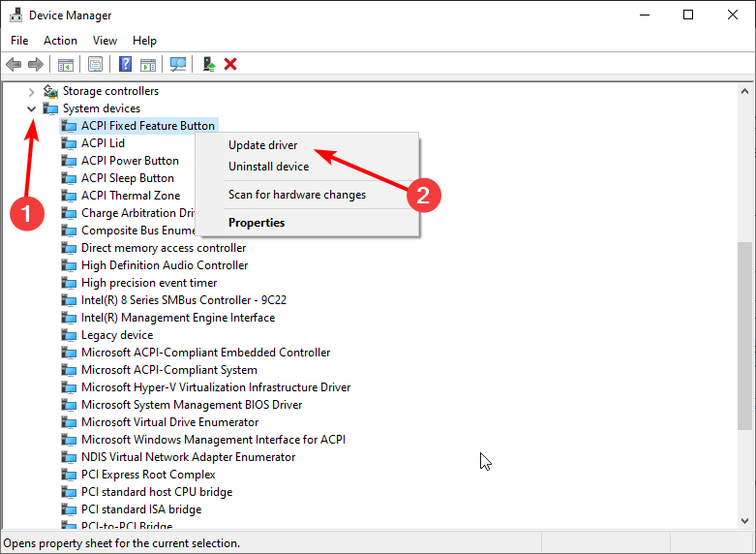Open the File menu
This screenshot has height=554, width=756.
pos(19,41)
